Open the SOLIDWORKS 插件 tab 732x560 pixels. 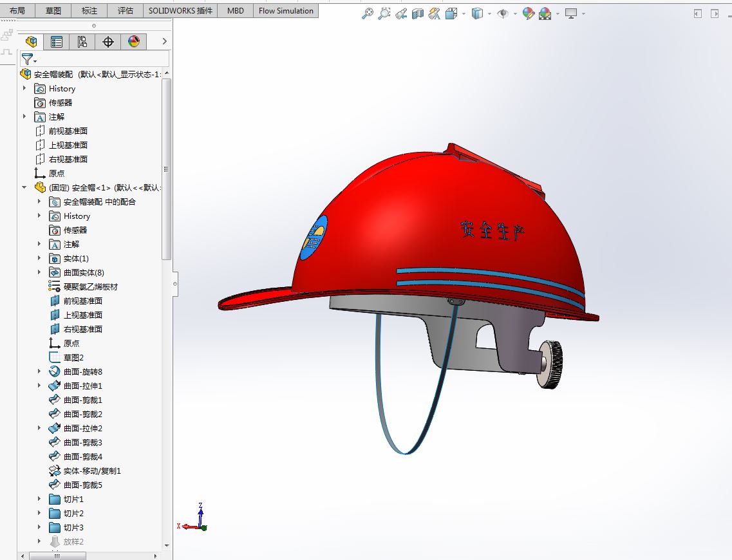pyautogui.click(x=180, y=11)
